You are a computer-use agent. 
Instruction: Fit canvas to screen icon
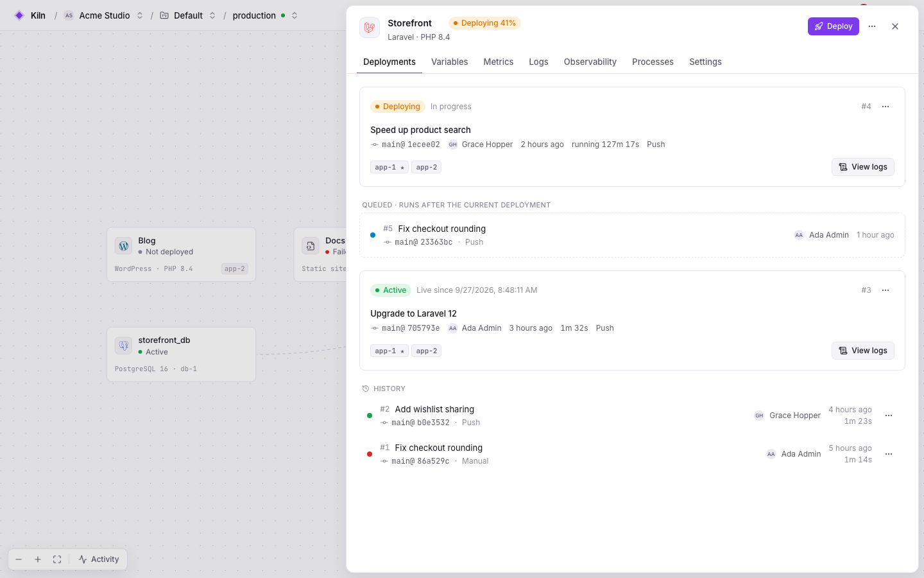coord(57,559)
